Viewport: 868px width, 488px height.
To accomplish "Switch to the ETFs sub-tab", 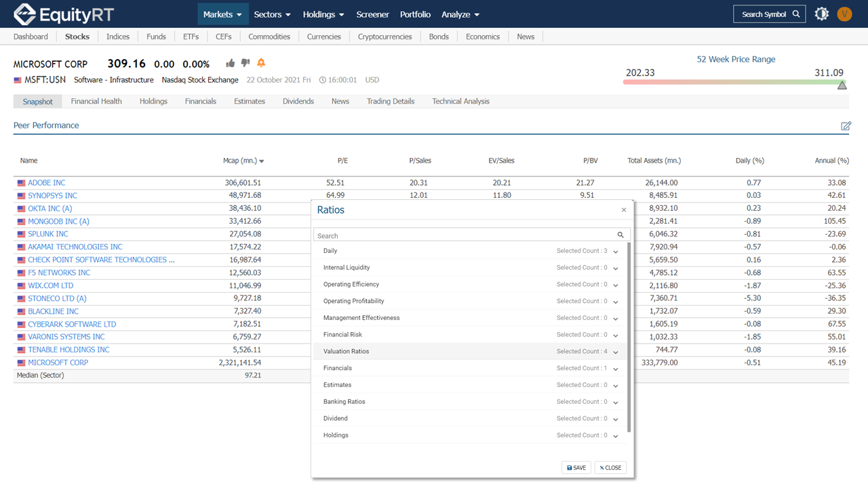I will [191, 37].
